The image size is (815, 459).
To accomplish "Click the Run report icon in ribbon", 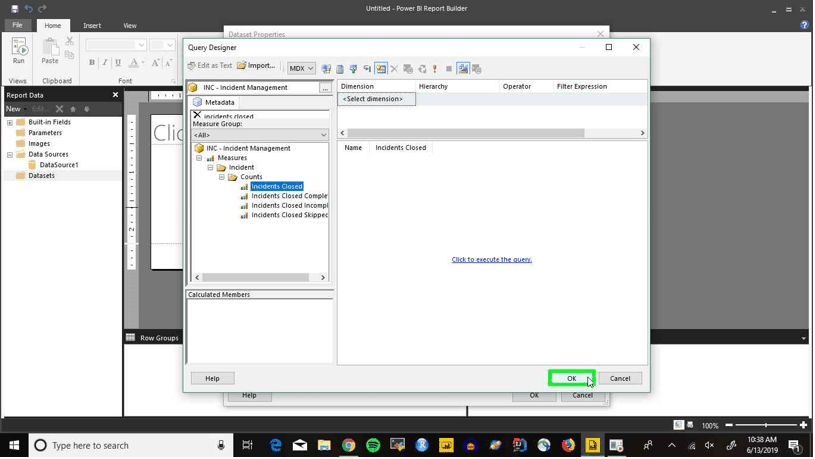I will click(19, 51).
